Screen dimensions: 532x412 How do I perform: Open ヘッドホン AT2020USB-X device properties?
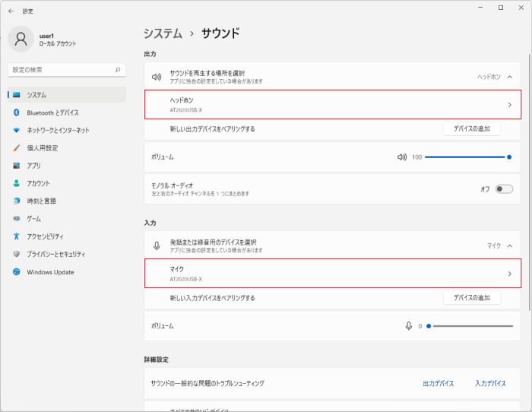[333, 105]
